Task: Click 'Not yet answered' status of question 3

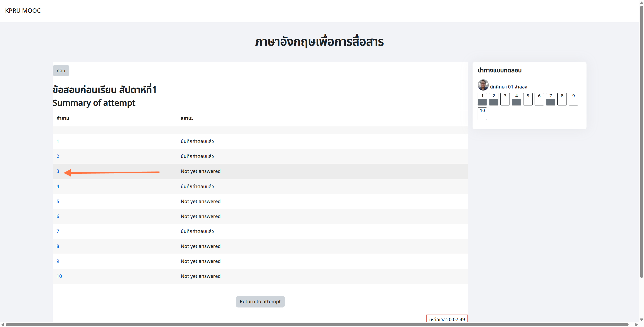Action: (201, 171)
